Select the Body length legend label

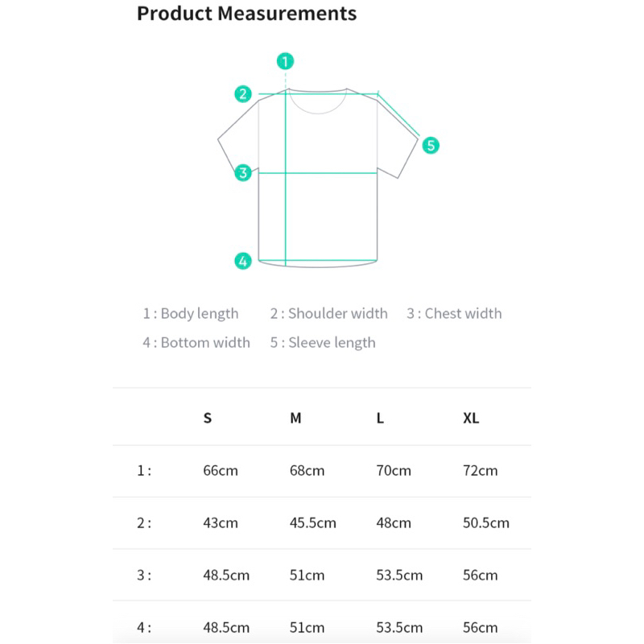click(191, 314)
